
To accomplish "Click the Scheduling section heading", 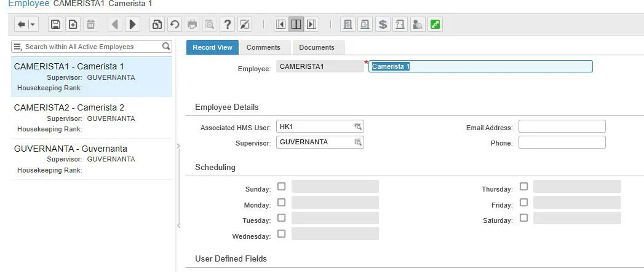I will click(215, 167).
